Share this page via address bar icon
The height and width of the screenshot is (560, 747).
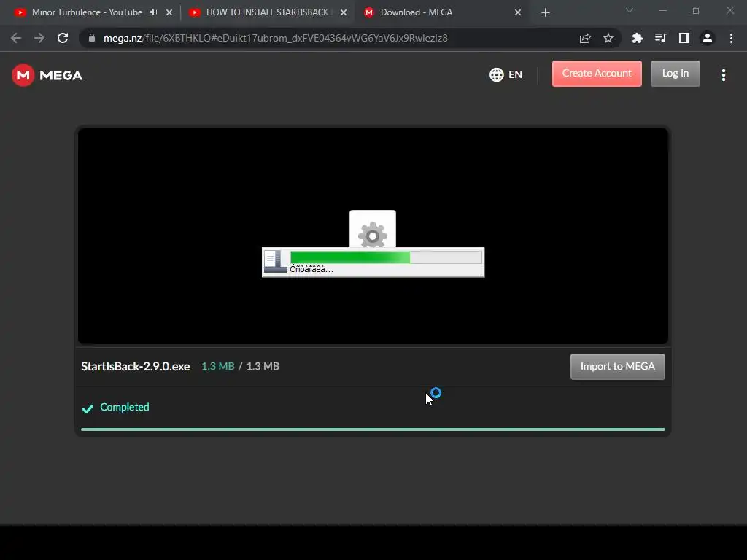585,38
